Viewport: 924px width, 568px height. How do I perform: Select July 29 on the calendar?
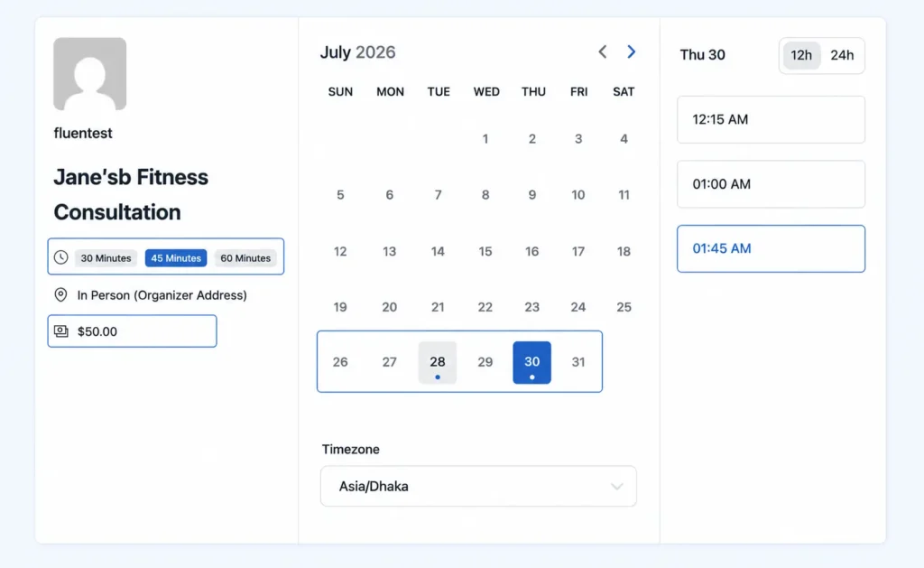(485, 362)
